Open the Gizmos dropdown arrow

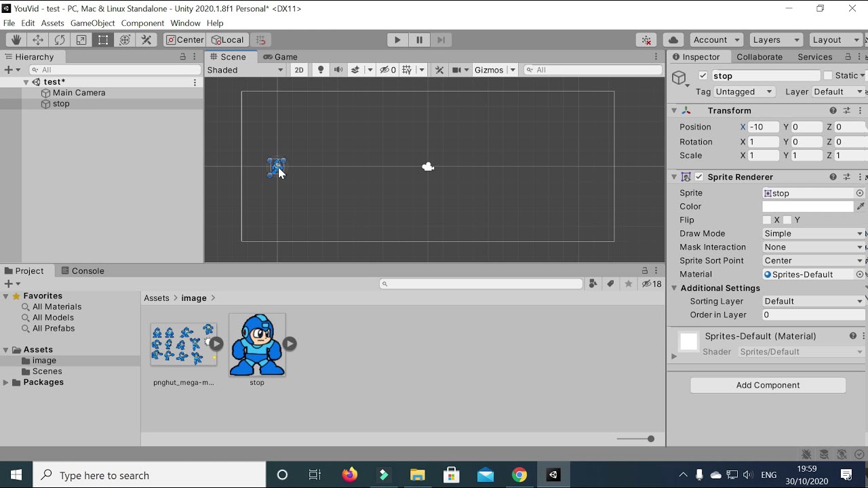(x=513, y=70)
